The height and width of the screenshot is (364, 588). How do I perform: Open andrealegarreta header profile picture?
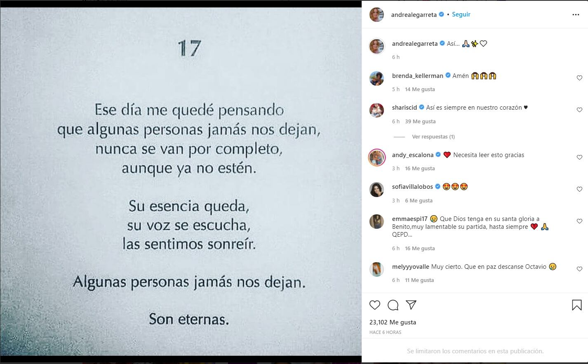[376, 14]
